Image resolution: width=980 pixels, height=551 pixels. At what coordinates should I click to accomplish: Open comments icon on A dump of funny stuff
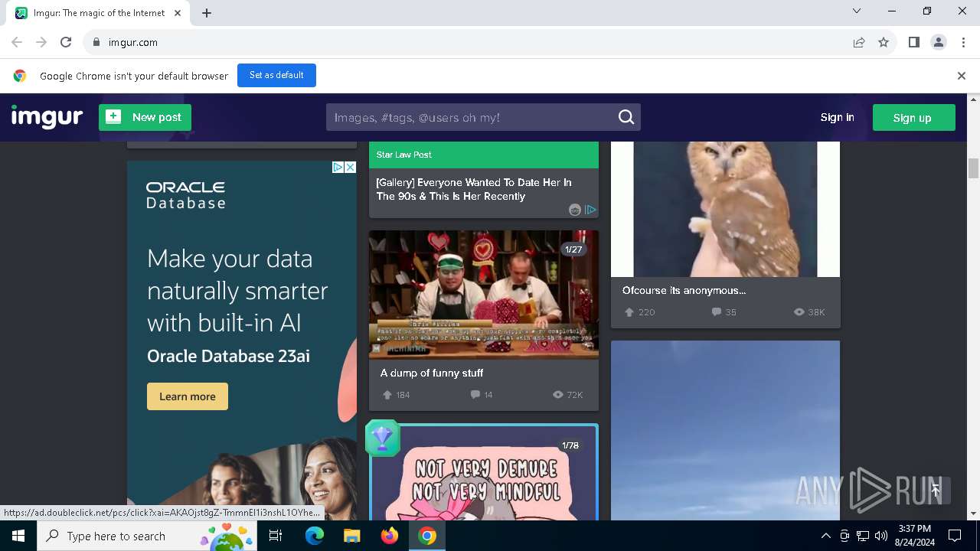(x=475, y=395)
